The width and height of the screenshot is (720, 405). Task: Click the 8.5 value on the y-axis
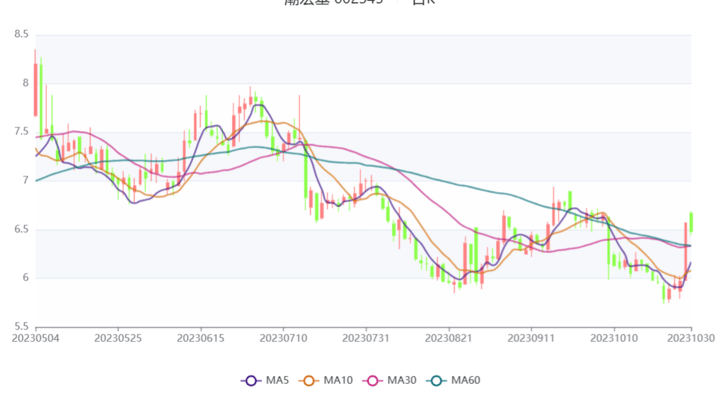[21, 35]
